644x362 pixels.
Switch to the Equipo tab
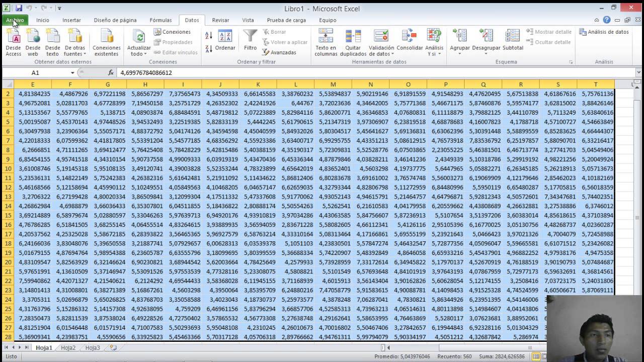click(x=328, y=20)
